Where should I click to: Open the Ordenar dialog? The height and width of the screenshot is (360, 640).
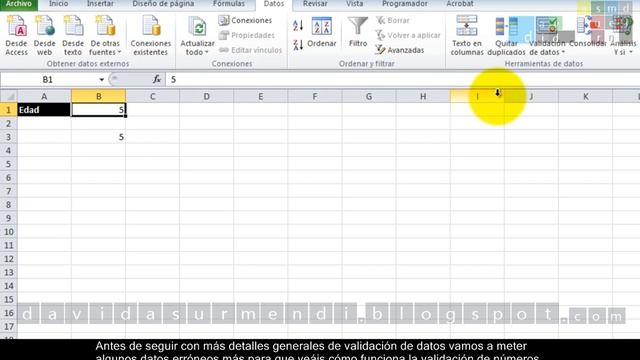(x=322, y=33)
